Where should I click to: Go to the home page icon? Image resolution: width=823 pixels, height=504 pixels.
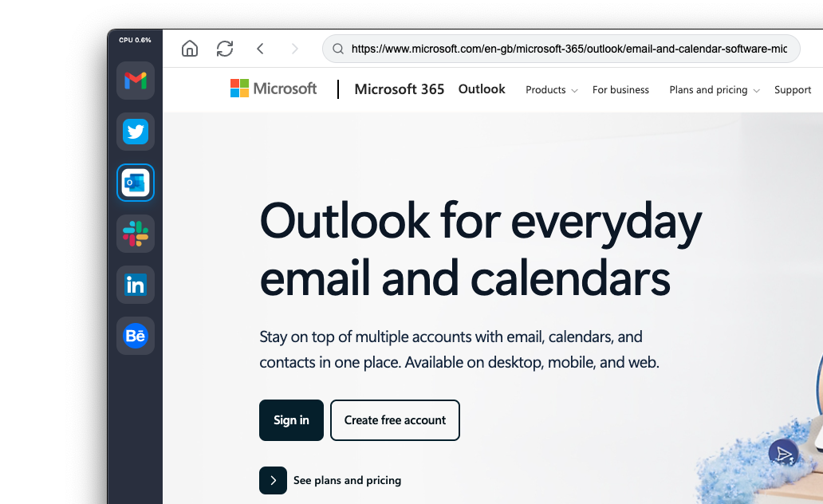point(190,49)
